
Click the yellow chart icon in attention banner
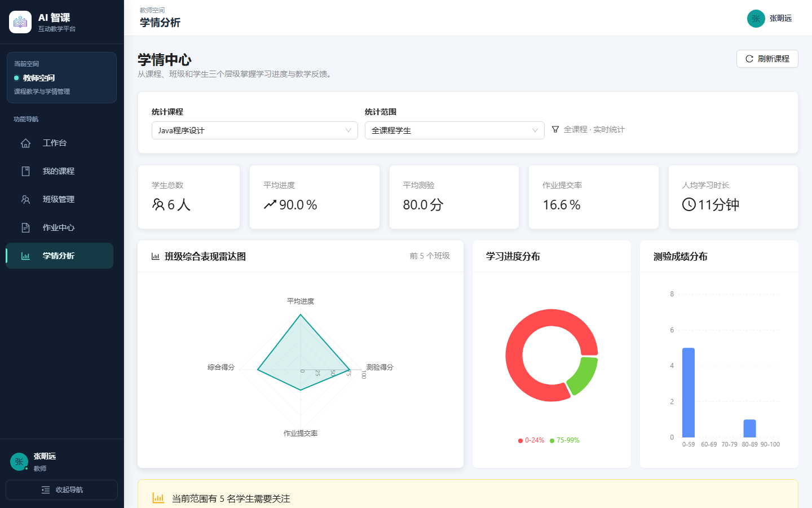pyautogui.click(x=158, y=498)
